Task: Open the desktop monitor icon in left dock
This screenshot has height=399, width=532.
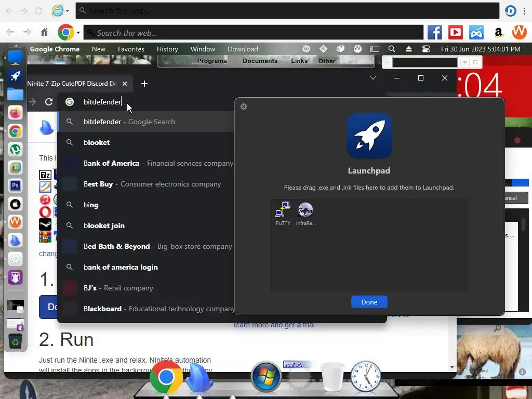Action: coord(15,58)
